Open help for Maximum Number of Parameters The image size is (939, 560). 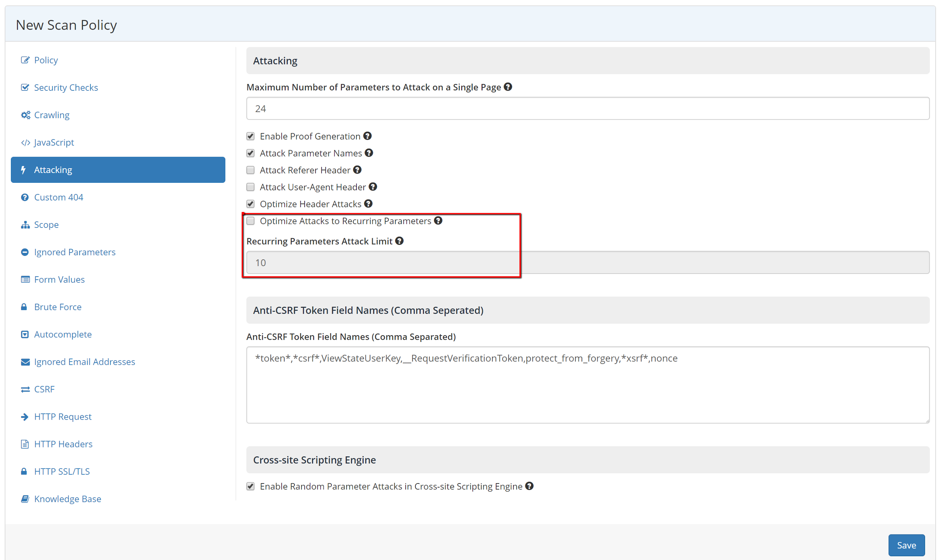tap(508, 86)
